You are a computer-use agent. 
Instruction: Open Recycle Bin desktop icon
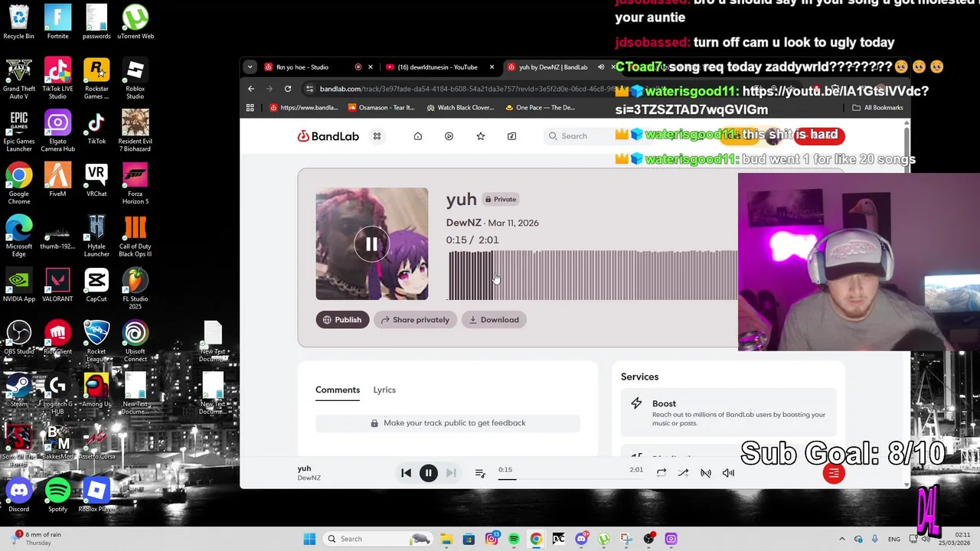(x=19, y=22)
